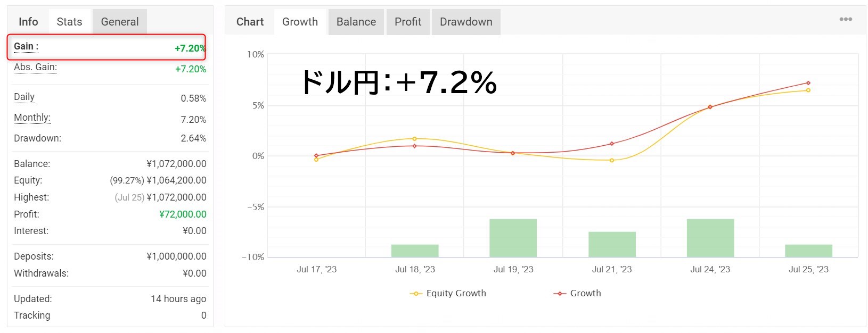Open the Balance chart tab
Image resolution: width=868 pixels, height=333 pixels.
[x=356, y=22]
